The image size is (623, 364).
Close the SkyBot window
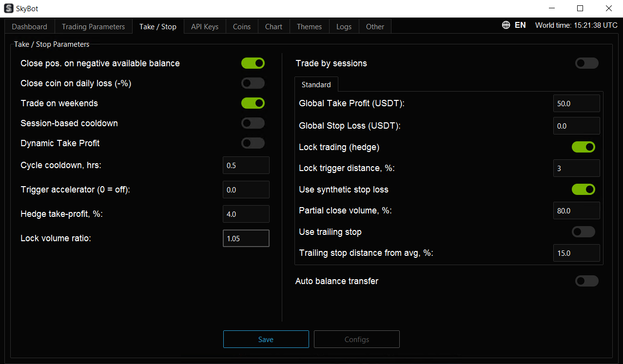(x=608, y=8)
